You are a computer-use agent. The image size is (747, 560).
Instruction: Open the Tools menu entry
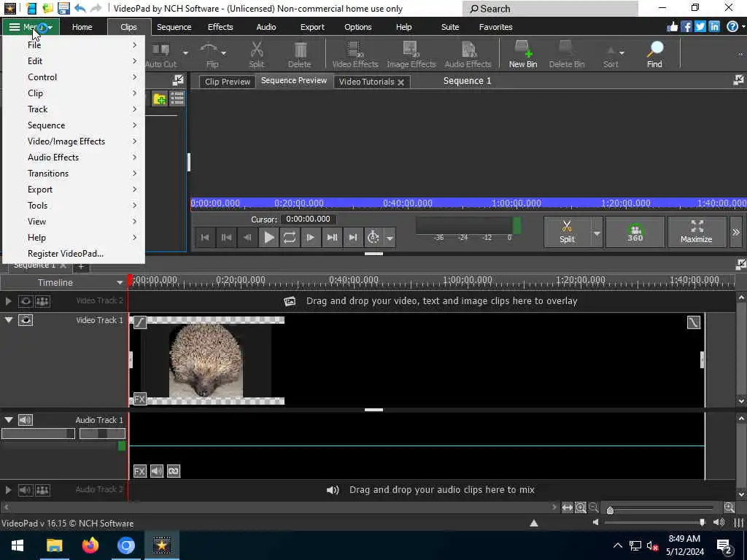point(74,205)
